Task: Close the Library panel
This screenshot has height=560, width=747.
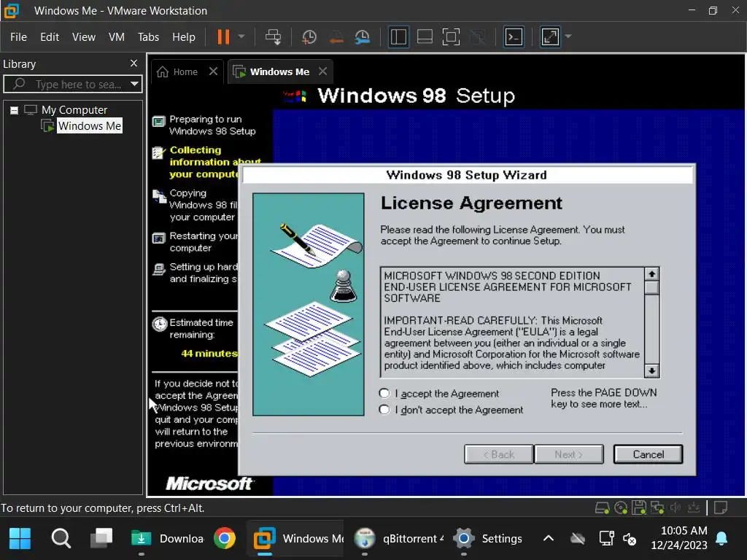Action: (134, 63)
